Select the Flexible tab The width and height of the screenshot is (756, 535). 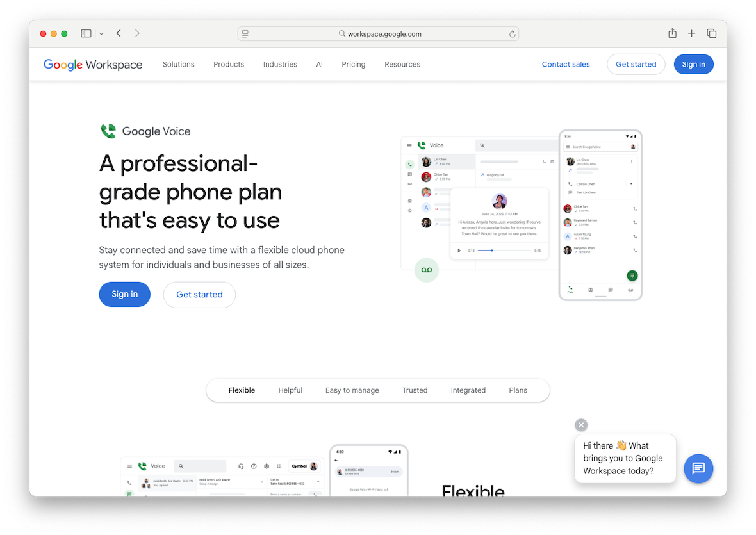point(242,390)
